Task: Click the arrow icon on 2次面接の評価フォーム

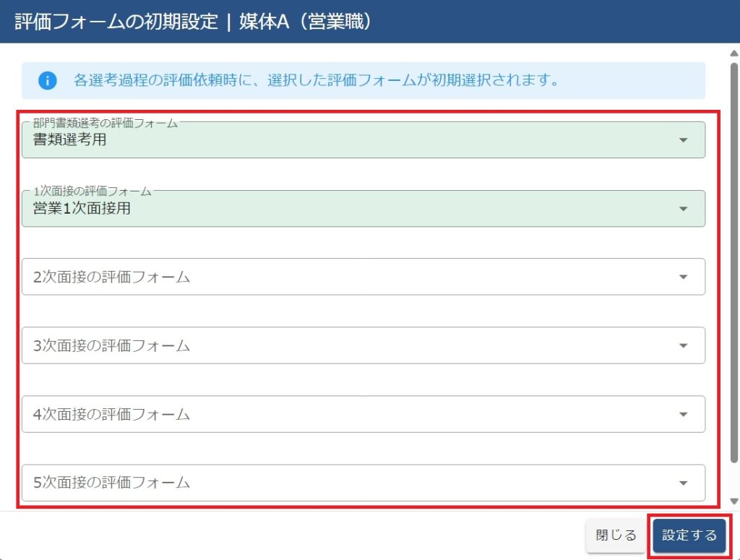Action: pos(683,277)
